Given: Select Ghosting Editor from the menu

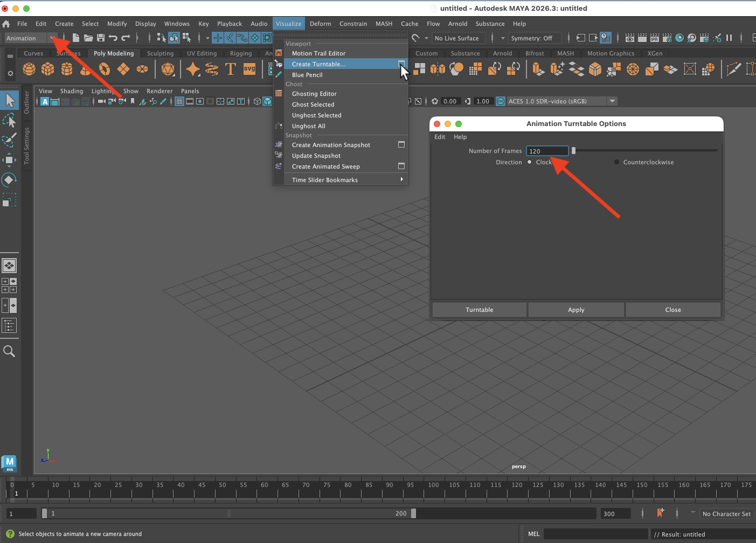Looking at the screenshot, I should [x=314, y=94].
